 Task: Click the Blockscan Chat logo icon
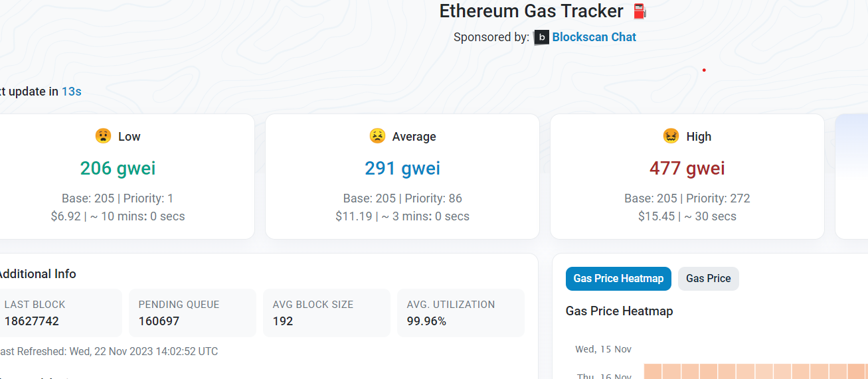click(x=542, y=38)
